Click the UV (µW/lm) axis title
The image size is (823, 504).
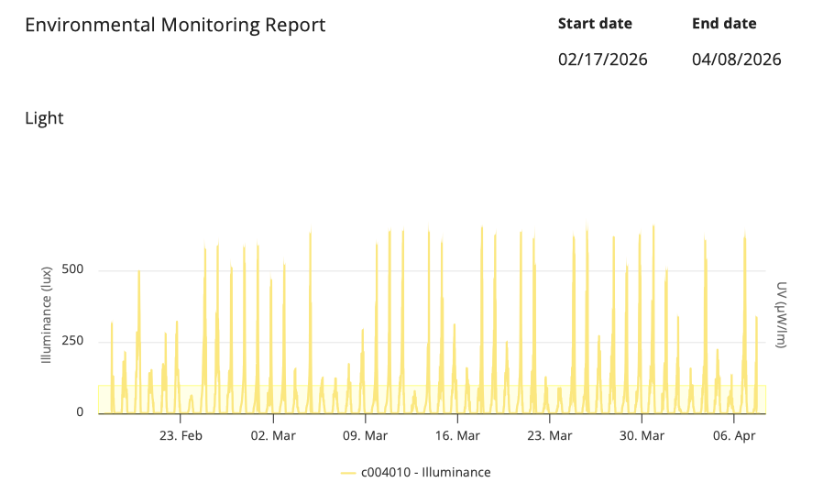(x=781, y=315)
